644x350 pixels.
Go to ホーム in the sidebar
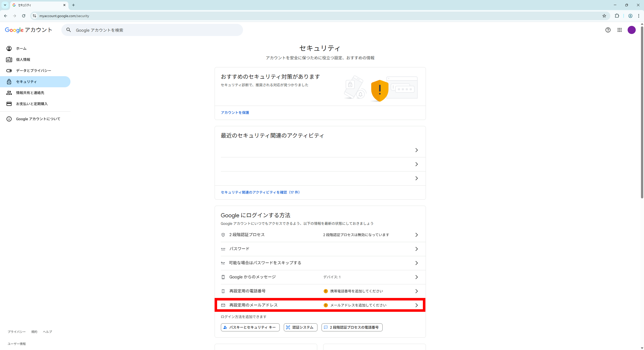click(35, 49)
